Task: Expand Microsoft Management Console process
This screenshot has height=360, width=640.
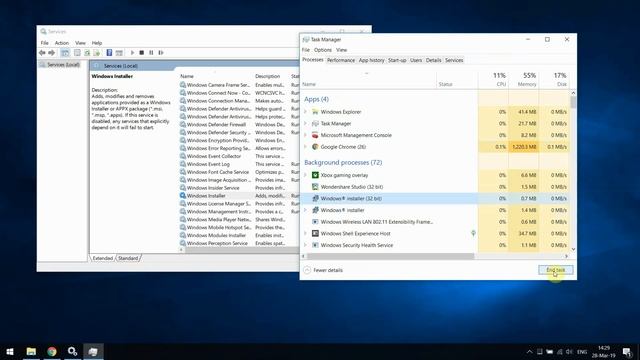Action: (x=305, y=135)
